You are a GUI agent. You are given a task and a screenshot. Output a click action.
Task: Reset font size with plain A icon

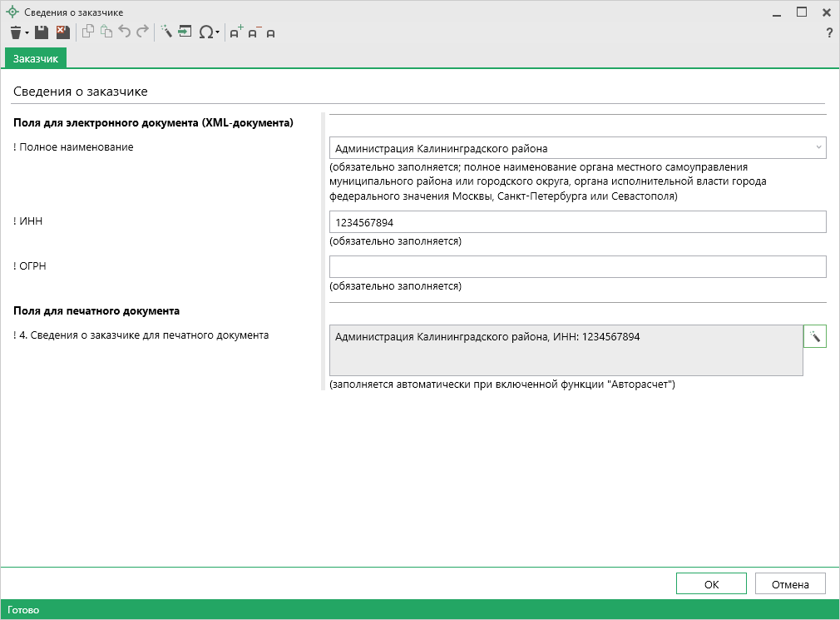[x=270, y=33]
